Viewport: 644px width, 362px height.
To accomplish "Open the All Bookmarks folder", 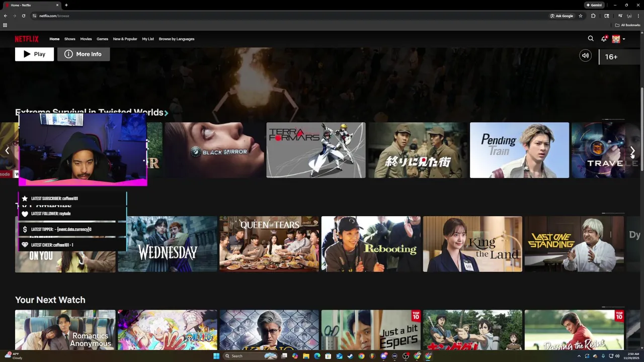I will (x=627, y=25).
